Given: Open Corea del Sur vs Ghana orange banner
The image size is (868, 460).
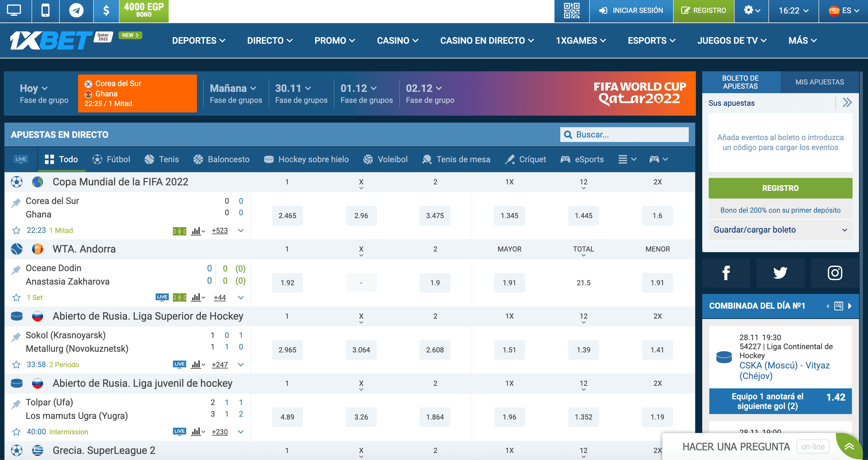Looking at the screenshot, I should 137,93.
